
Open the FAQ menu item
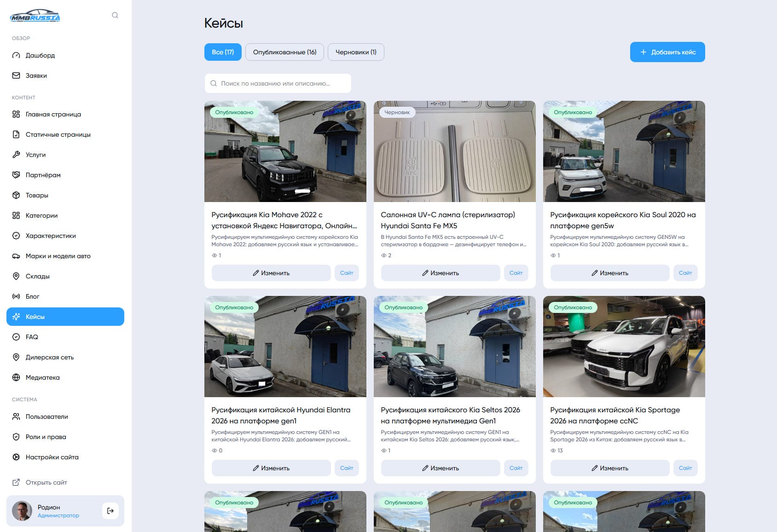65,337
